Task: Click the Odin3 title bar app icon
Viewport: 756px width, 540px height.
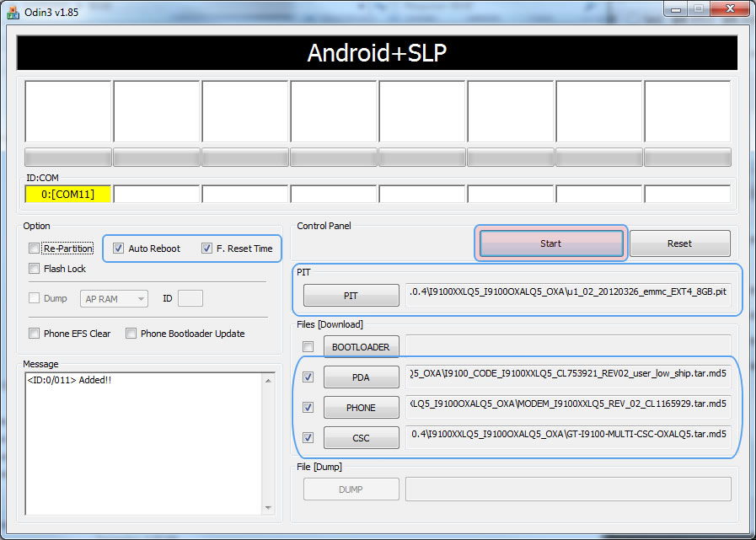Action: [13, 12]
